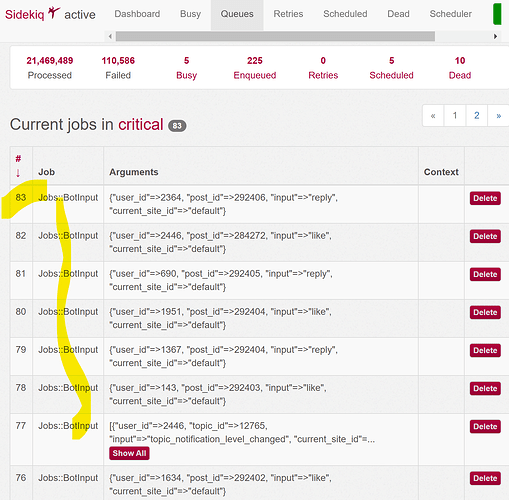
Task: Go to previous page with « button
Action: click(x=433, y=116)
